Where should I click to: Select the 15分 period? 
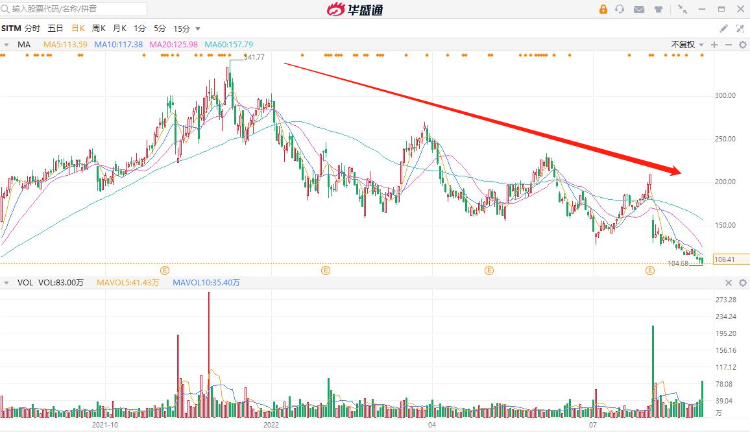point(181,29)
